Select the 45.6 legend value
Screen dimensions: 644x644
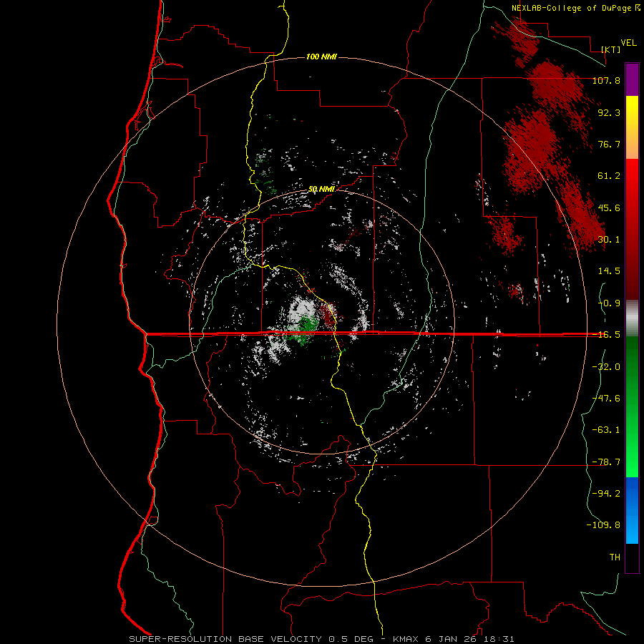click(609, 208)
